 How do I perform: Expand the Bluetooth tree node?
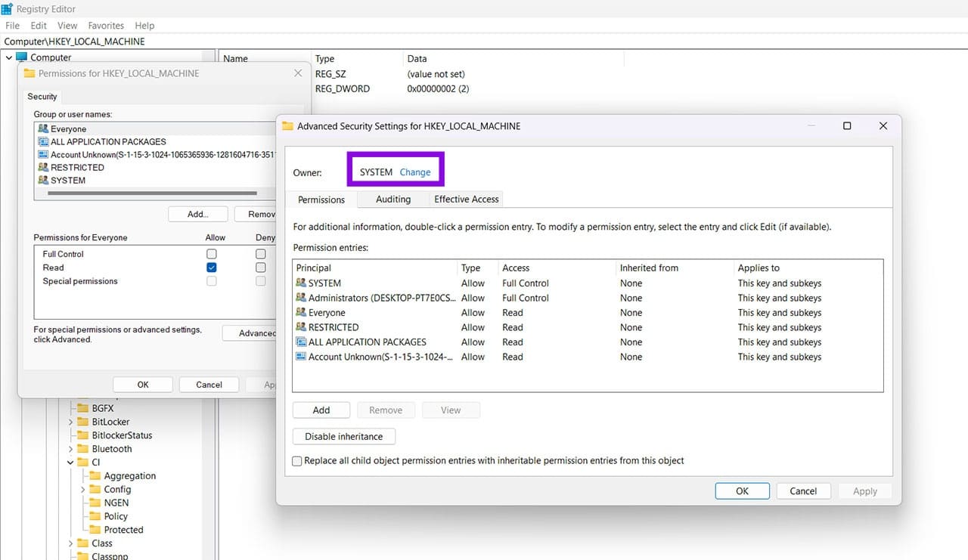(71, 449)
